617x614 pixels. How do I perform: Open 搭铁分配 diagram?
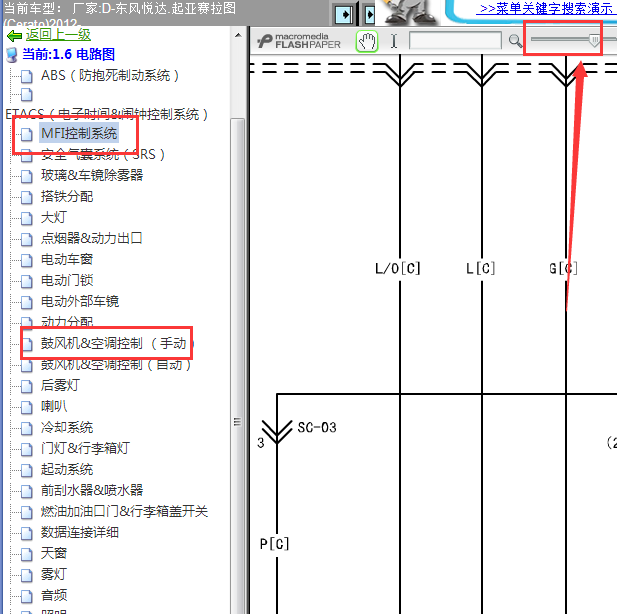pos(67,196)
